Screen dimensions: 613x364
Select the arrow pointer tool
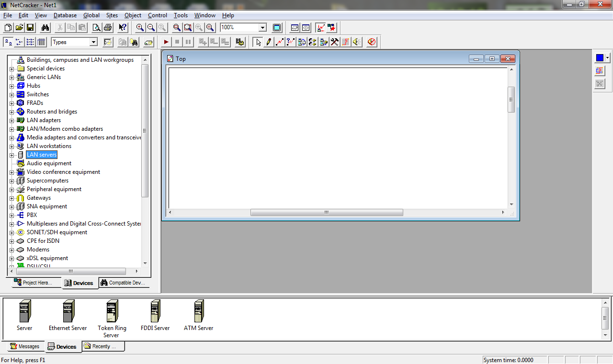258,42
